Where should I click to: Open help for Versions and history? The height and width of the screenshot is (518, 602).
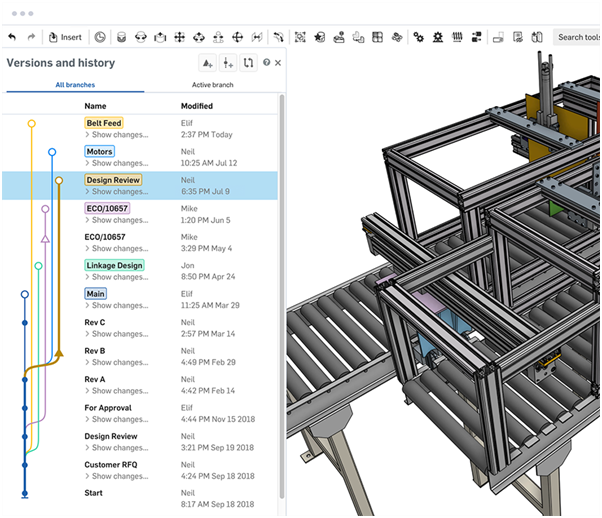point(266,63)
